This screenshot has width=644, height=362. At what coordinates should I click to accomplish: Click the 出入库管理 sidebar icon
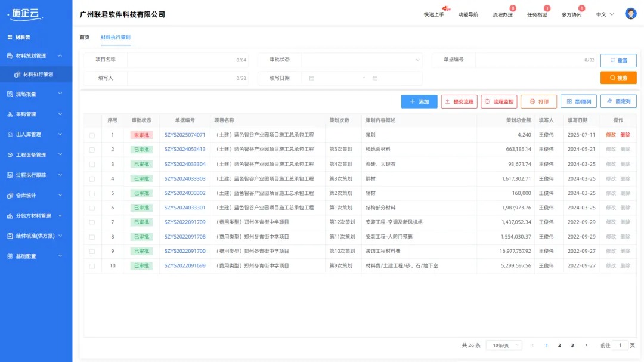(x=10, y=134)
